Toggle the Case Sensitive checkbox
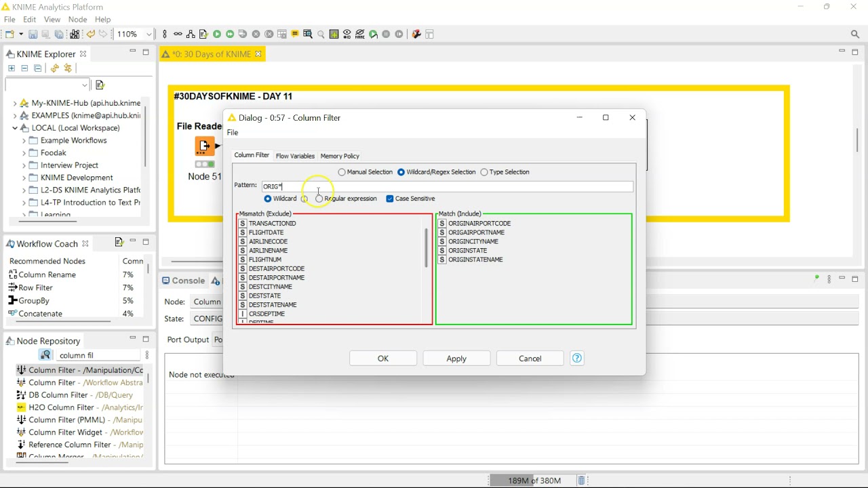Viewport: 868px width, 488px height. 389,199
